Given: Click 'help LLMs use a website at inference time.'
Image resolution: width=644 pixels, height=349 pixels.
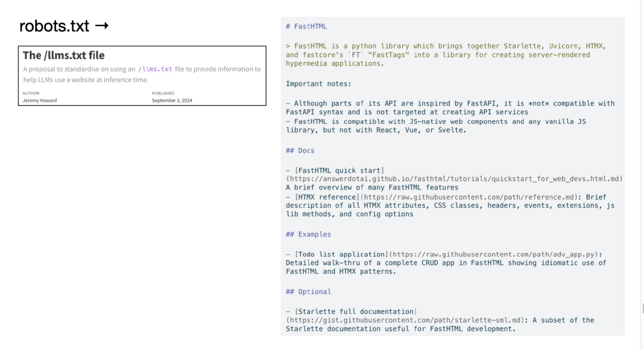Looking at the screenshot, I should 86,80.
